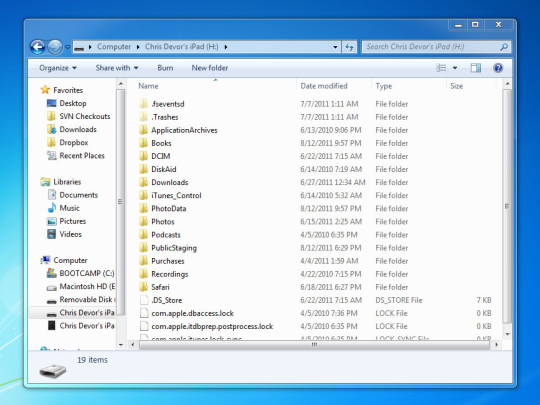Select the Safari folder icon
The width and height of the screenshot is (540, 405).
144,287
